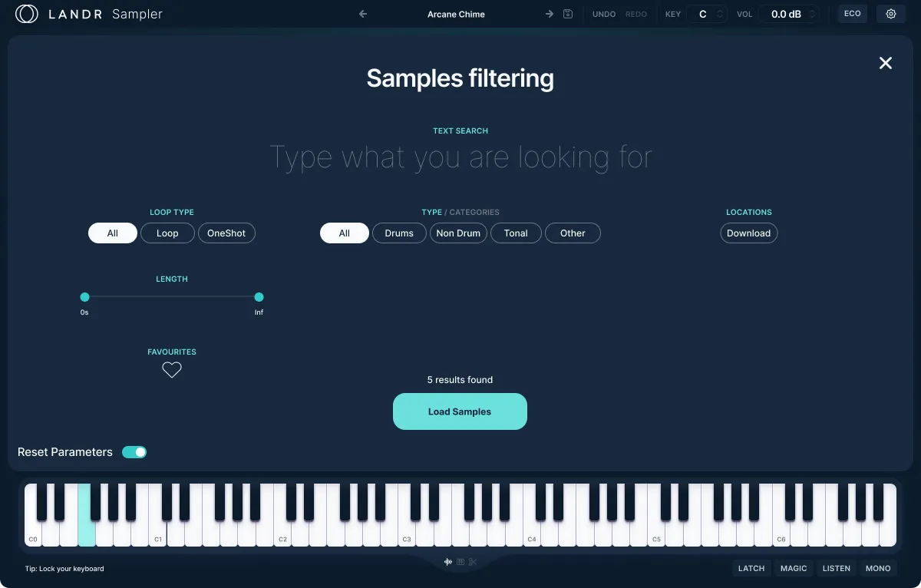Select the waveform editor icon below keyboard
Viewport: 921px width, 588px height.
(x=448, y=562)
